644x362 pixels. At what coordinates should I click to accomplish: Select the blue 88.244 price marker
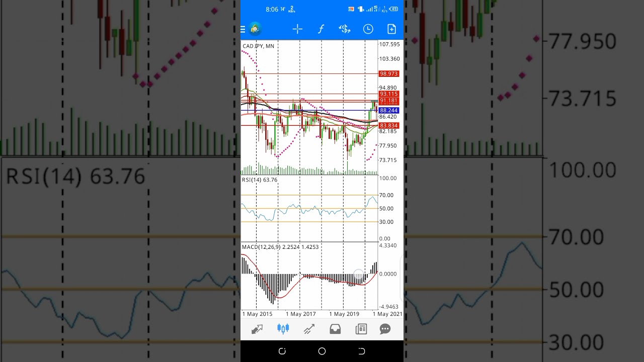[x=389, y=111]
